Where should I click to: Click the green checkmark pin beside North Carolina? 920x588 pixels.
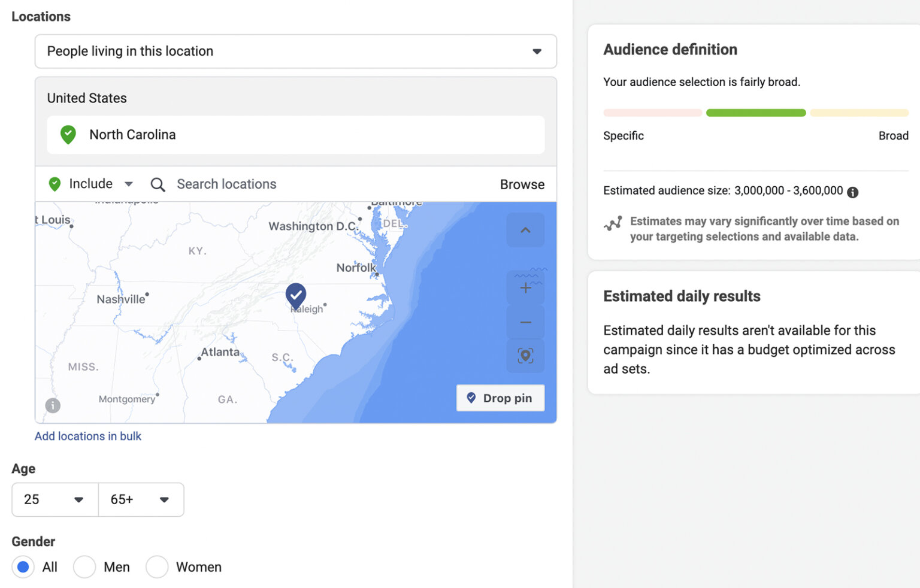click(68, 135)
